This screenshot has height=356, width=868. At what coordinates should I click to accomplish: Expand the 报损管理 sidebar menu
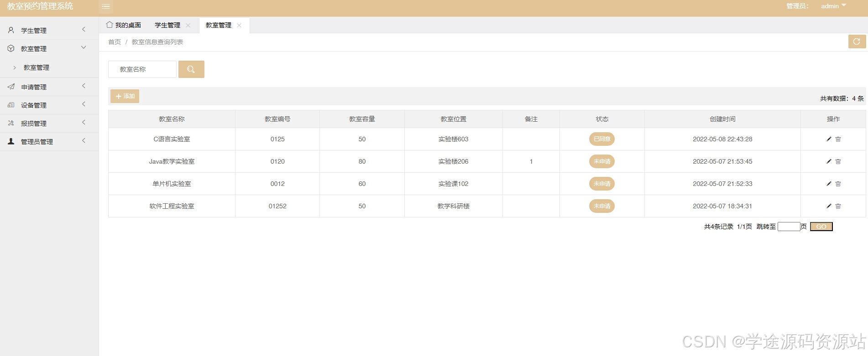coord(84,122)
